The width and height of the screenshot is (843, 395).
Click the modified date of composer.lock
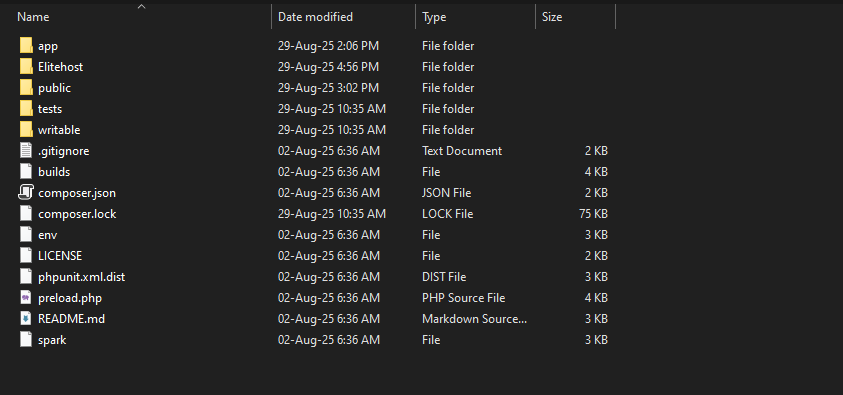(332, 214)
